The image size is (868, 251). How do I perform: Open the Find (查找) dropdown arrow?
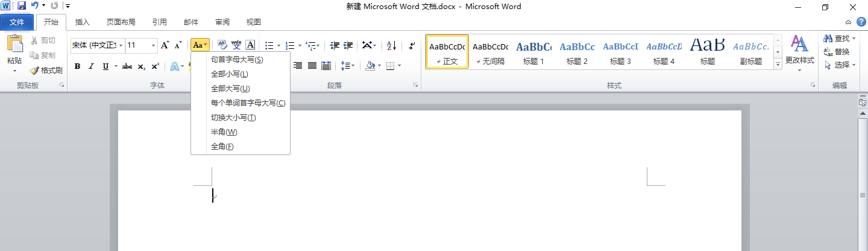[x=854, y=39]
